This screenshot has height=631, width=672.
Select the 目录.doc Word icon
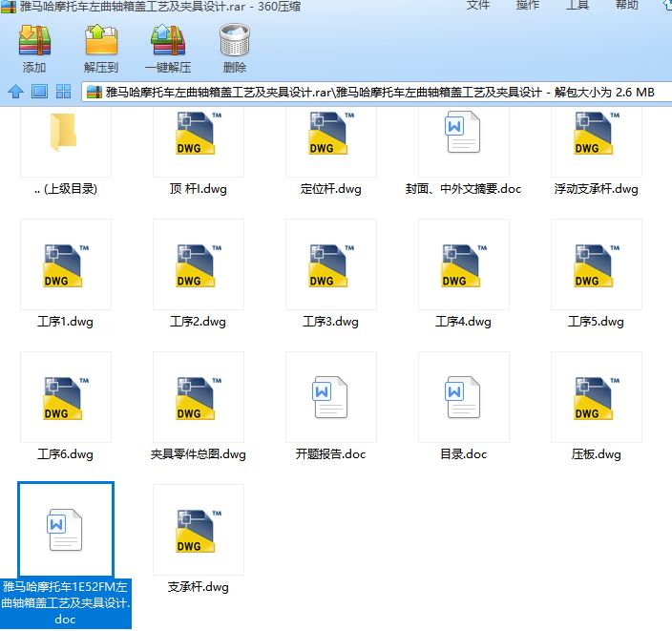[x=462, y=397]
